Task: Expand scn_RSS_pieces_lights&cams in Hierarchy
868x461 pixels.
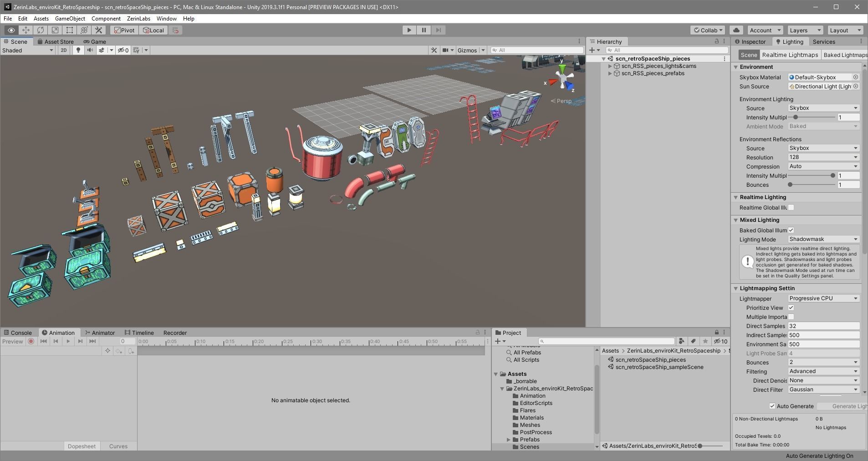Action: tap(610, 66)
